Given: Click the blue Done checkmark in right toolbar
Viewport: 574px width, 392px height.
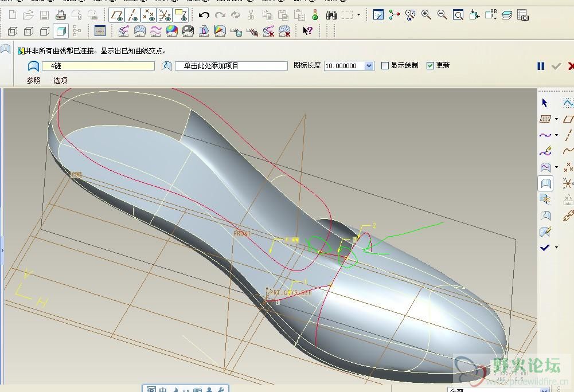Looking at the screenshot, I should pyautogui.click(x=545, y=248).
